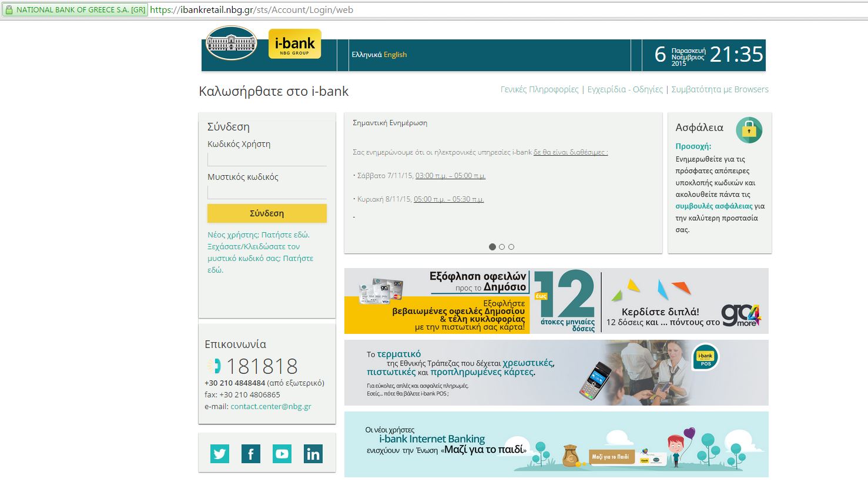Click the yellow Σύνδεση login button

(267, 213)
